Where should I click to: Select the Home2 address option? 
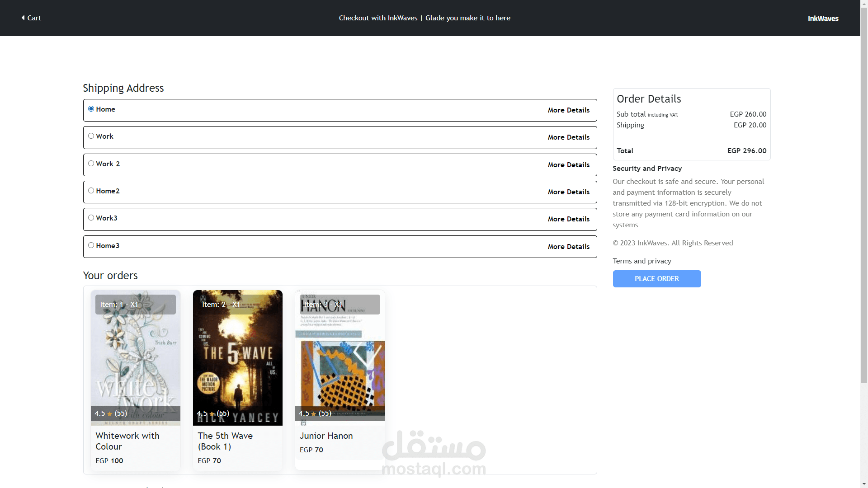pos(91,191)
